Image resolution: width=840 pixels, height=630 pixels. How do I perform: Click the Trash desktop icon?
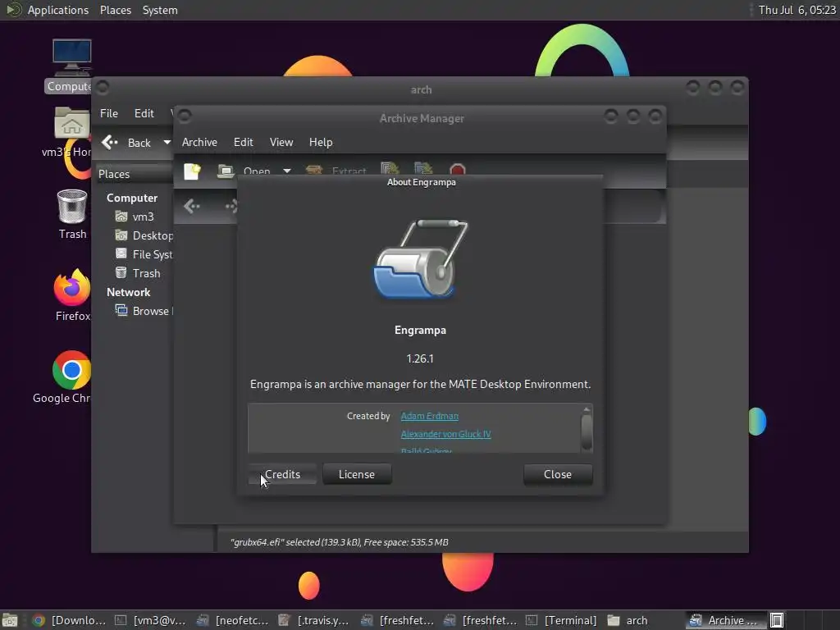pos(72,208)
